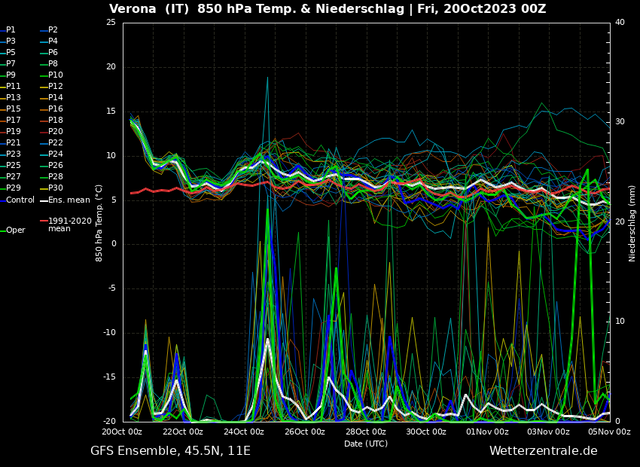
Task: Select legend entry P22
Action: (x=51, y=143)
